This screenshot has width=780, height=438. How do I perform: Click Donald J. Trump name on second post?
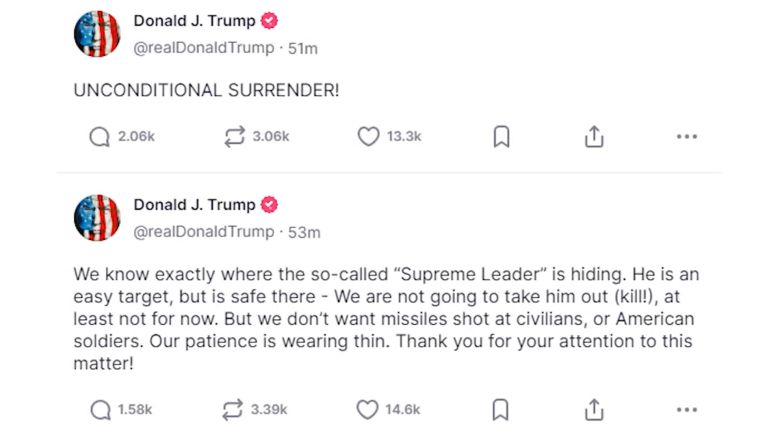coord(194,205)
